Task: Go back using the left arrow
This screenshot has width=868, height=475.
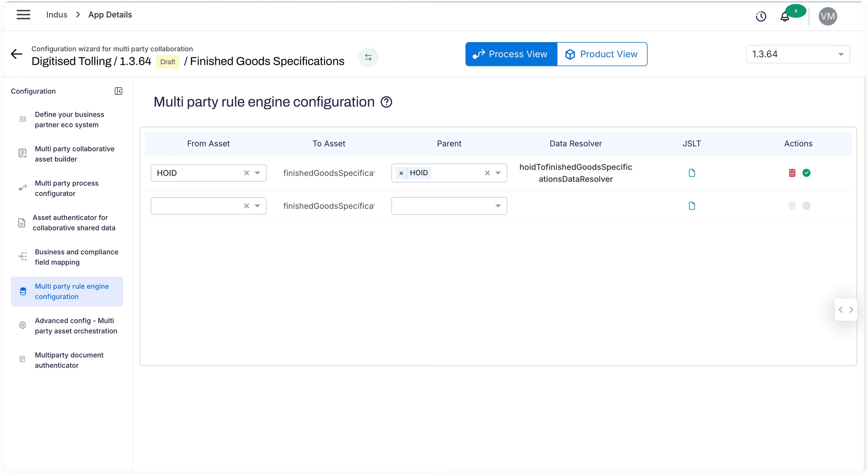Action: [16, 54]
